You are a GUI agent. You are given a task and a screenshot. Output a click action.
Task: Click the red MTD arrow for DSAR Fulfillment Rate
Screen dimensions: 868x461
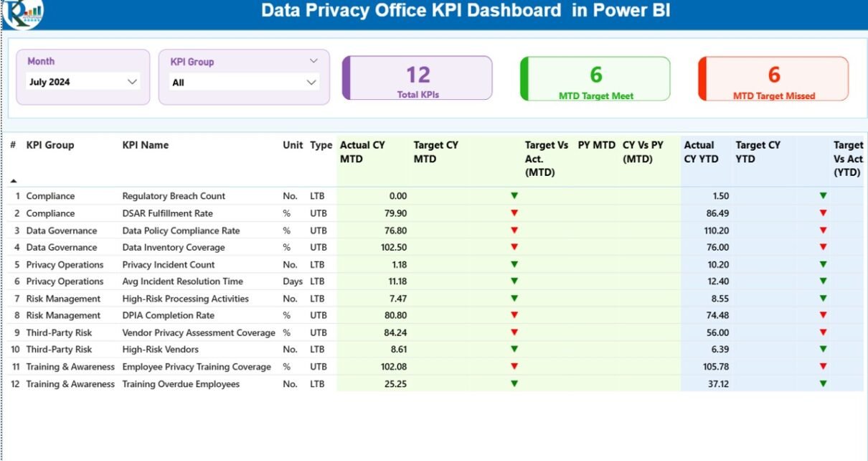514,213
